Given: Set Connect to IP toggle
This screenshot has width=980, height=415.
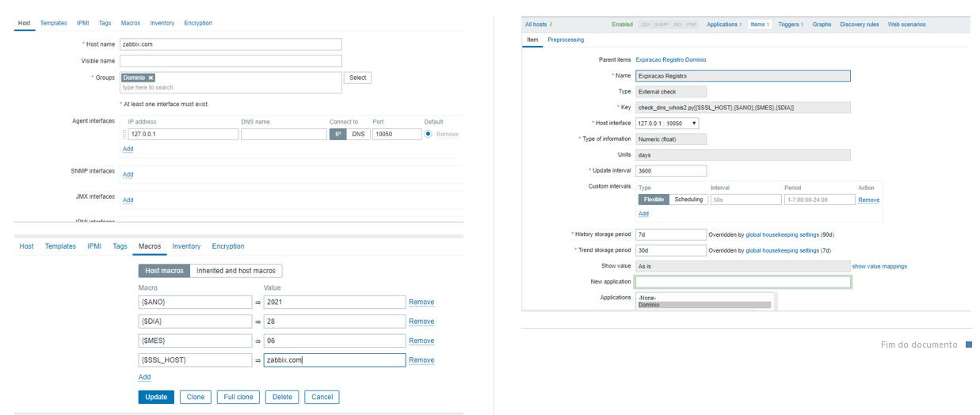Looking at the screenshot, I should coord(338,135).
